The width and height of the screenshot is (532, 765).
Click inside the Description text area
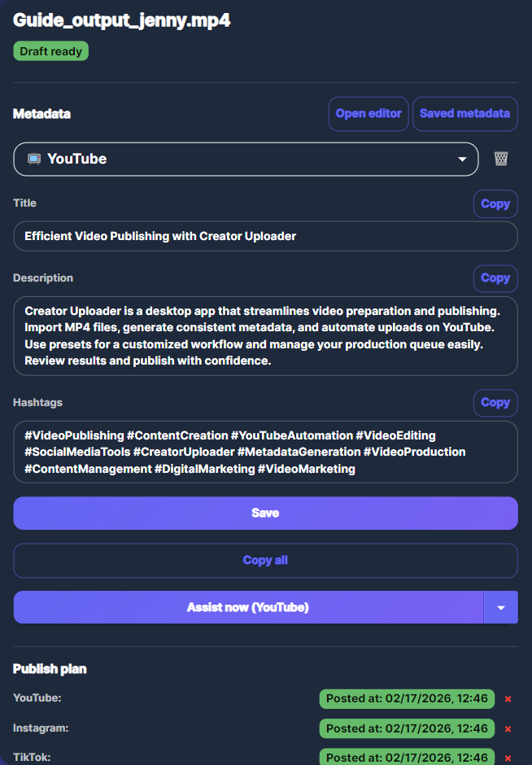point(265,335)
